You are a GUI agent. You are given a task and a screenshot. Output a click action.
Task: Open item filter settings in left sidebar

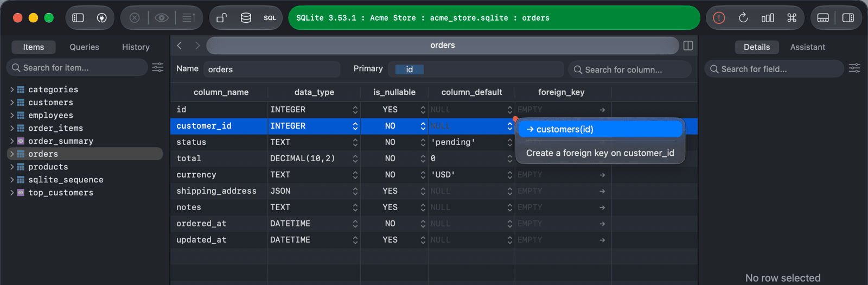click(x=157, y=67)
